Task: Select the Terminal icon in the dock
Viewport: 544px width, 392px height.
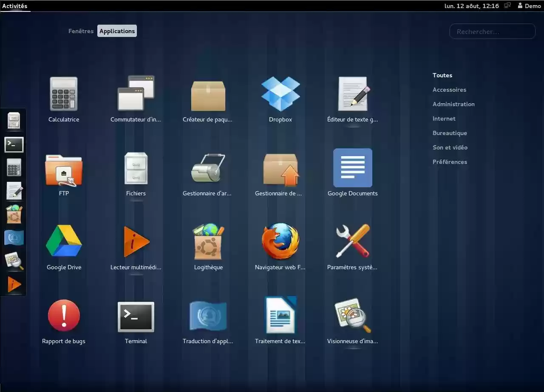Action: [14, 144]
